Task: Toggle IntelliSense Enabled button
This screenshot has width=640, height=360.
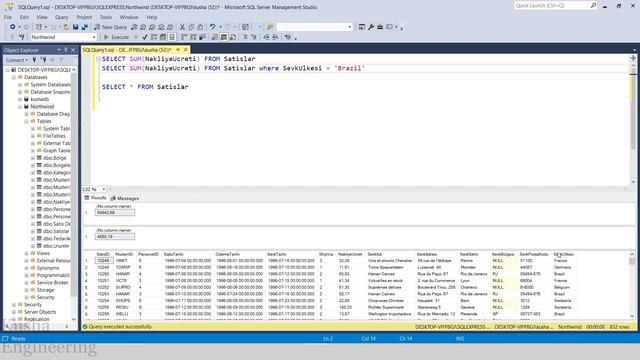Action: (172, 37)
